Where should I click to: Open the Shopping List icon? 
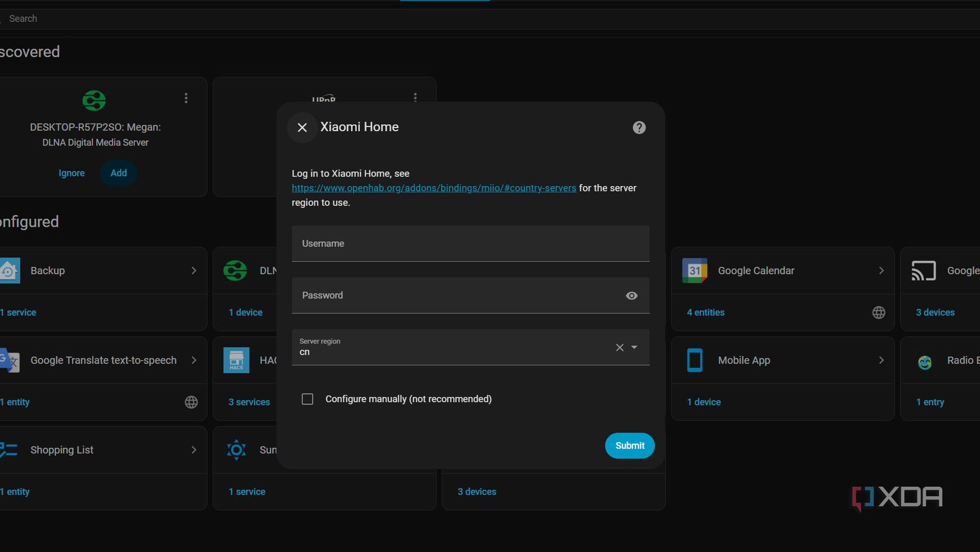(x=9, y=450)
